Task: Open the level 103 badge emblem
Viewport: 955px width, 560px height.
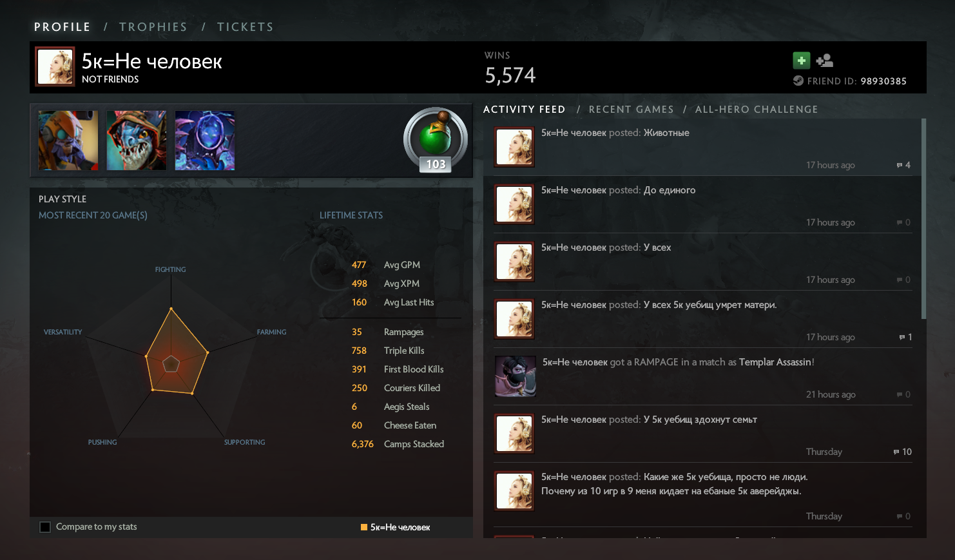Action: coord(436,140)
